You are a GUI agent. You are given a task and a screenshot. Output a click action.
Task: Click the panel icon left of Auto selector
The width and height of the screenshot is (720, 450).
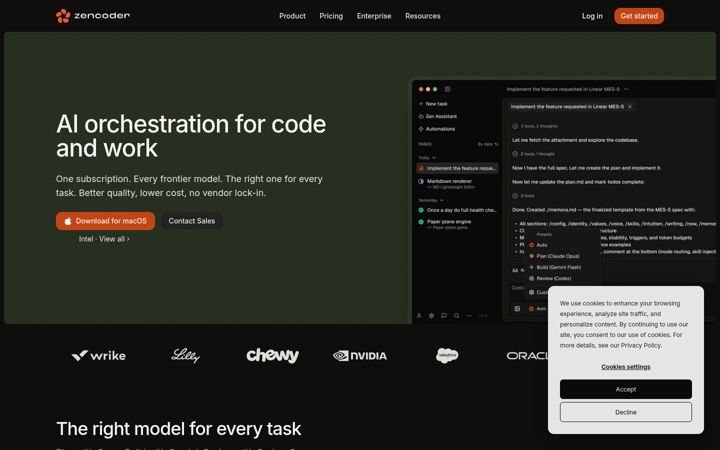(517, 309)
